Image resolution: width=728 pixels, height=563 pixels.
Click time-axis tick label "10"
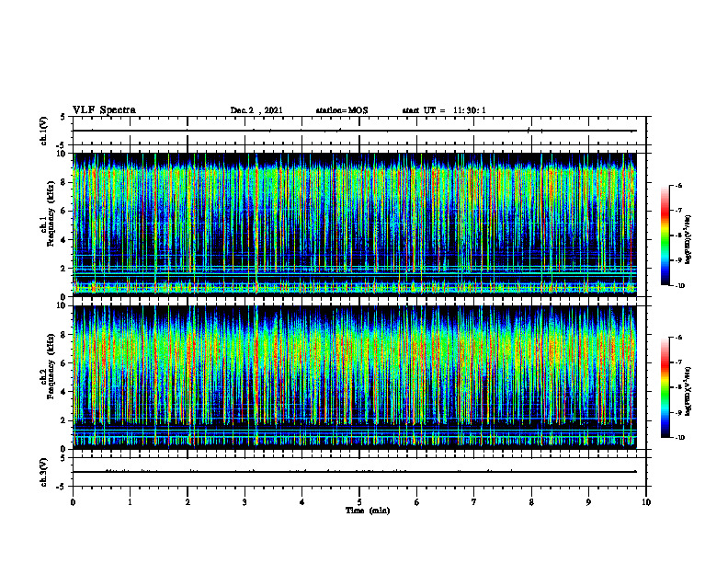646,502
